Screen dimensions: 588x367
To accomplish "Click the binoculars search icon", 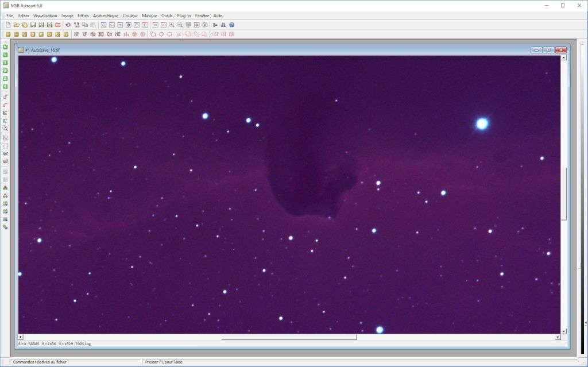I will point(223,25).
